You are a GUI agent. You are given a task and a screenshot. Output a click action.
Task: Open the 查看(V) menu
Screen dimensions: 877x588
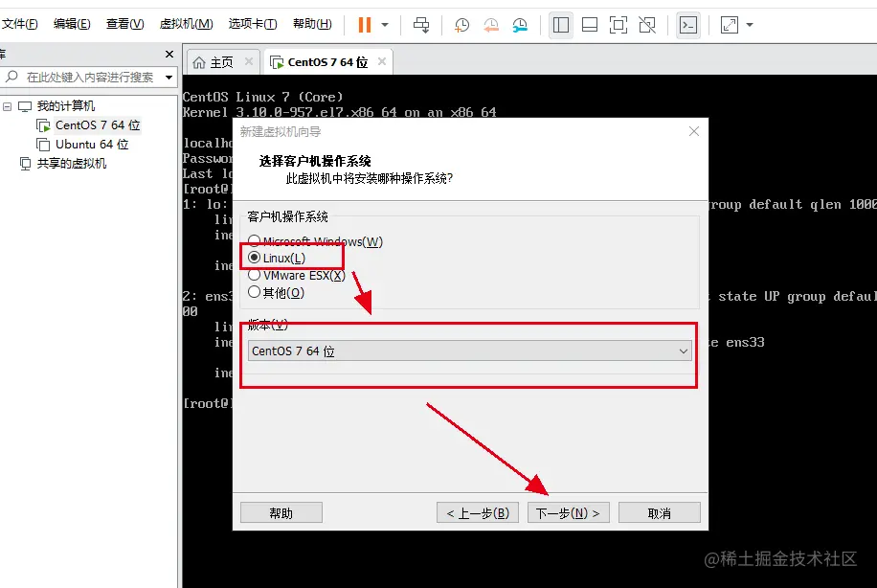click(x=124, y=24)
